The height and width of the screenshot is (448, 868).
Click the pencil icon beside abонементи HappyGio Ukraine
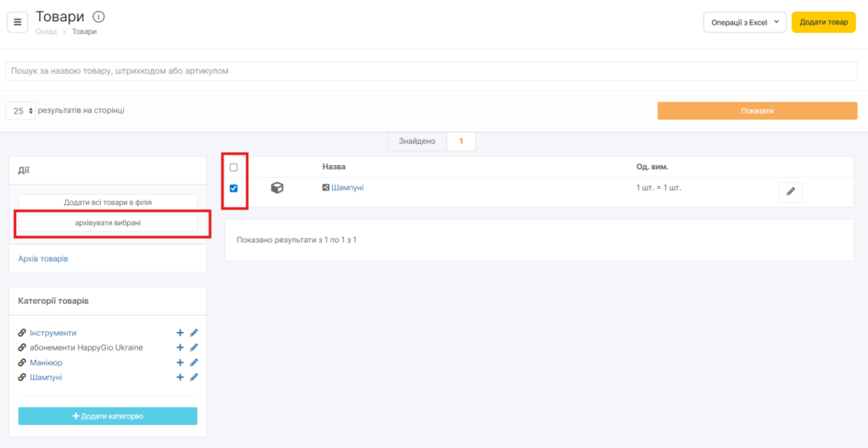click(x=193, y=347)
